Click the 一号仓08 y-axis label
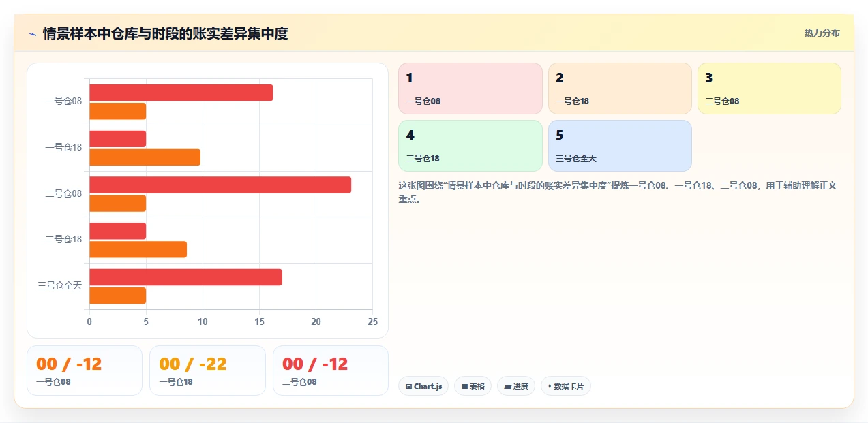Image resolution: width=868 pixels, height=423 pixels. pyautogui.click(x=63, y=101)
